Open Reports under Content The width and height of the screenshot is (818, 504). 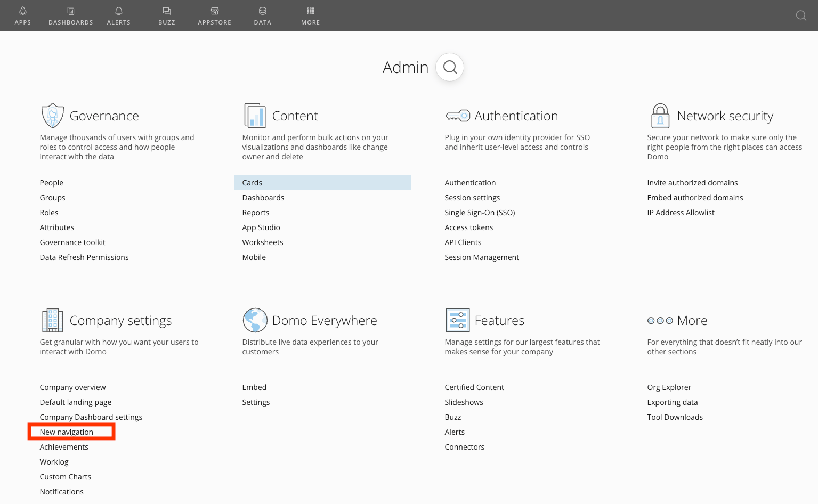coord(256,213)
